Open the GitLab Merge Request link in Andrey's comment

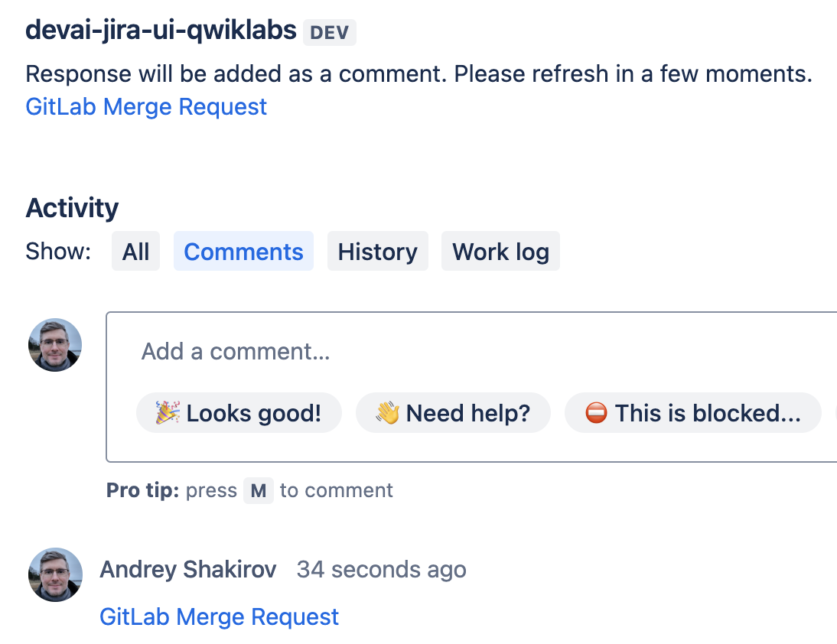pyautogui.click(x=219, y=616)
